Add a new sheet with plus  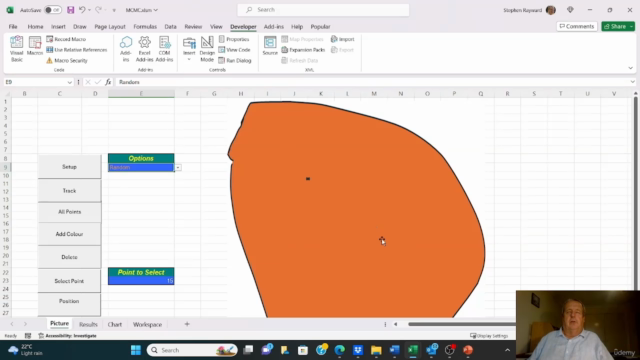coord(187,324)
